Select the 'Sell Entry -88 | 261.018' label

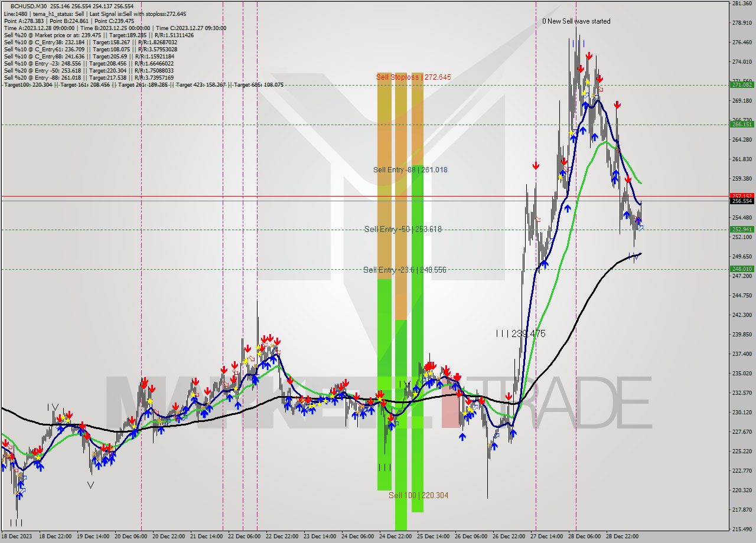(x=410, y=170)
